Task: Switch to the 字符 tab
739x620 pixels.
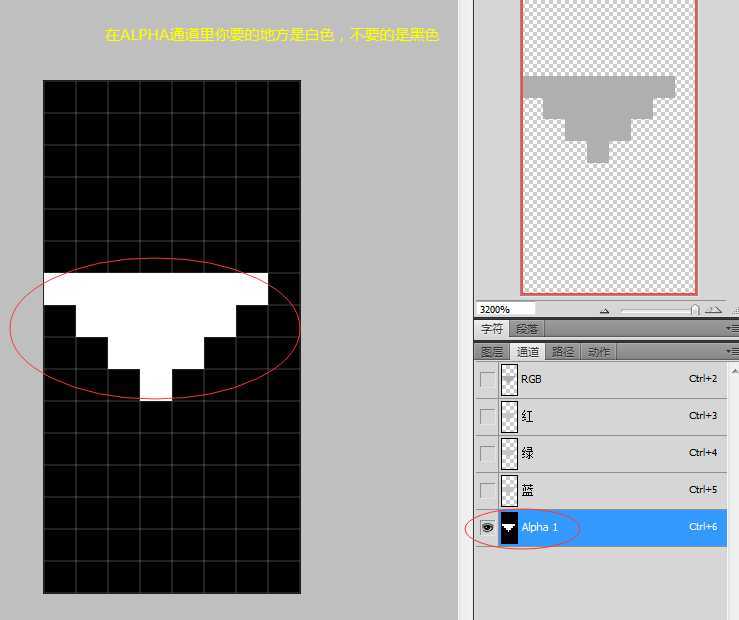Action: [x=492, y=328]
